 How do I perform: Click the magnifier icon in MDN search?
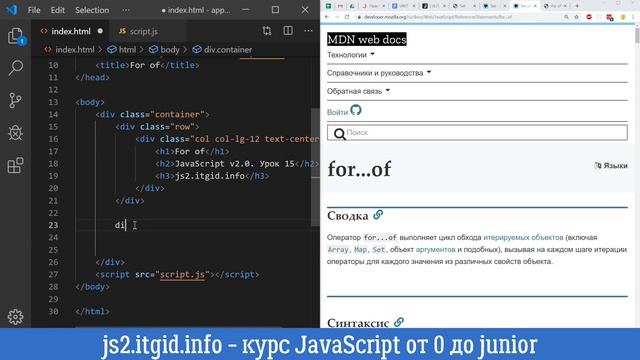tap(339, 133)
